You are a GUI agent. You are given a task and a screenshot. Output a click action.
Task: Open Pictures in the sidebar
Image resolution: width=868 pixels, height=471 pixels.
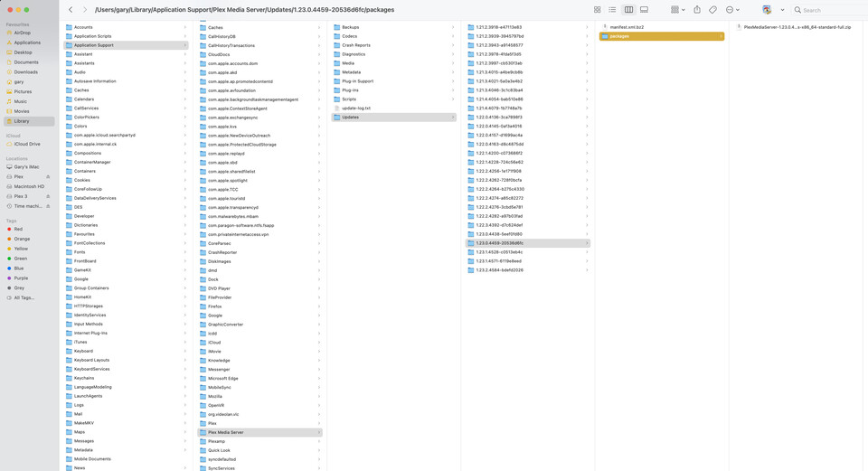tap(23, 91)
